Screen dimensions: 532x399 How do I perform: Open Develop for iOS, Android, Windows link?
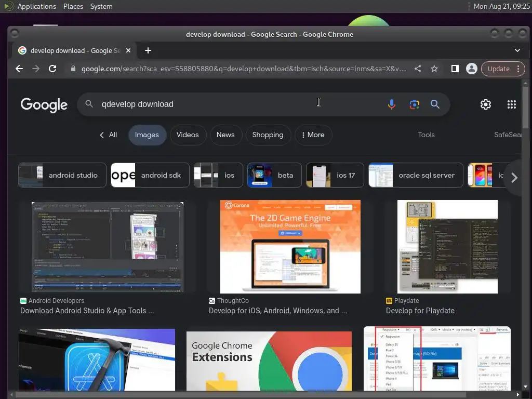[278, 311]
